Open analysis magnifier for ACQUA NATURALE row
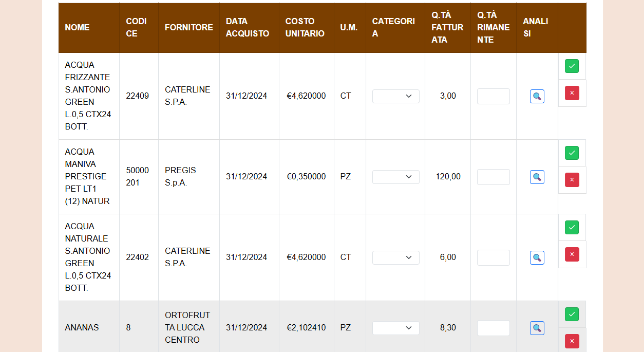Viewport: 644px width, 352px height. [x=537, y=257]
